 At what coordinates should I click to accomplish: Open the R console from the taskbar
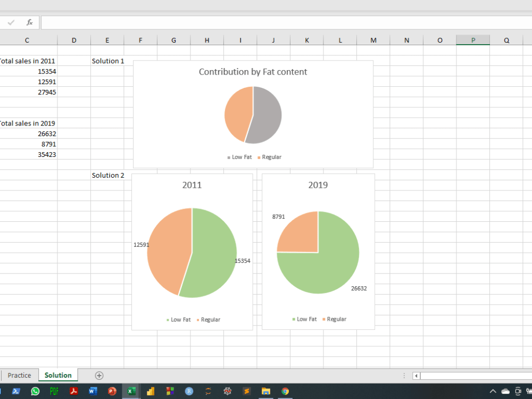(189, 391)
